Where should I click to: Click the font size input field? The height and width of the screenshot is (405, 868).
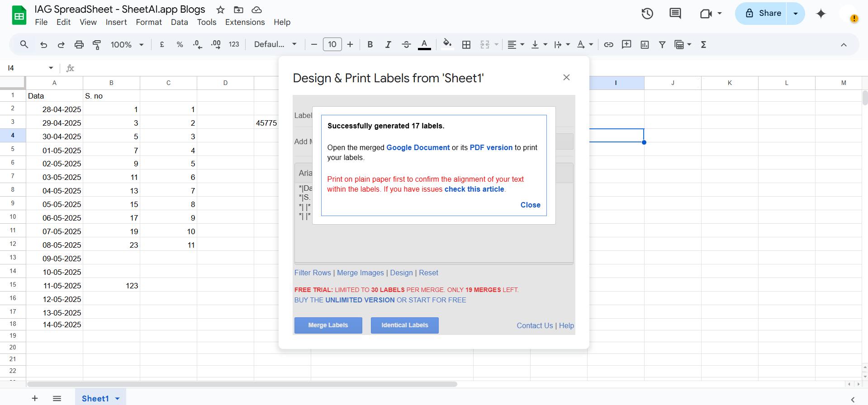332,44
